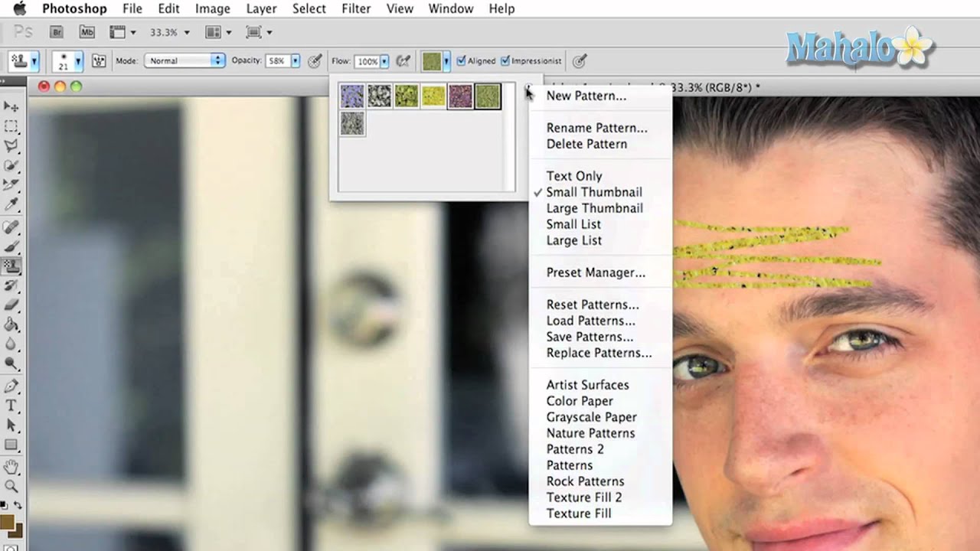Image resolution: width=980 pixels, height=551 pixels.
Task: Select the blue flower pattern thumbnail
Action: pos(352,96)
